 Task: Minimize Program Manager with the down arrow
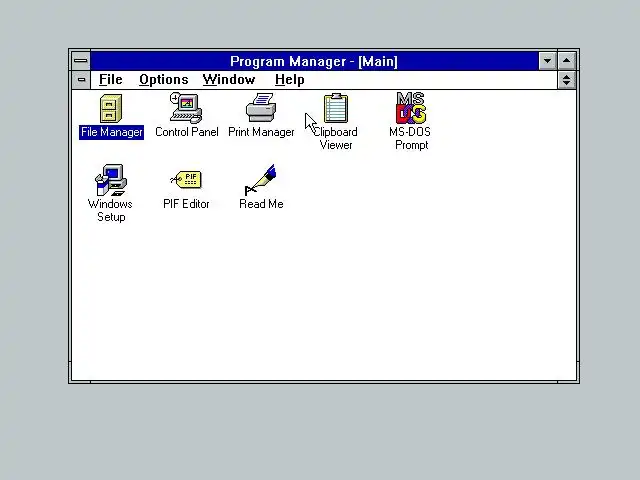(547, 61)
